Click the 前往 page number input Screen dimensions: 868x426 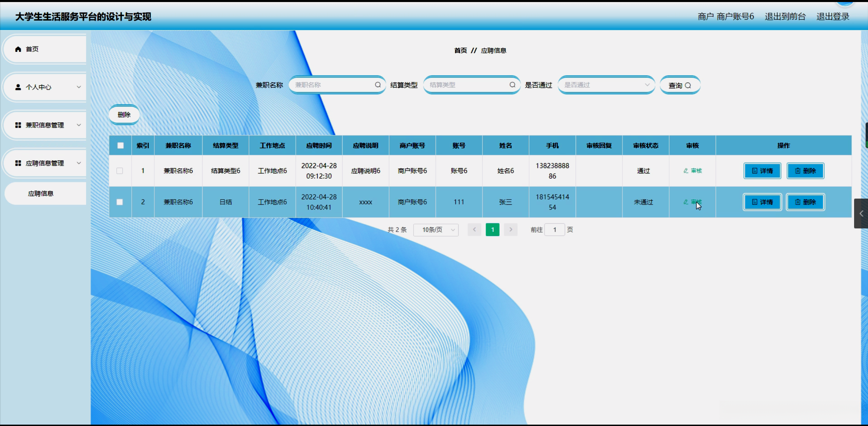coord(554,230)
